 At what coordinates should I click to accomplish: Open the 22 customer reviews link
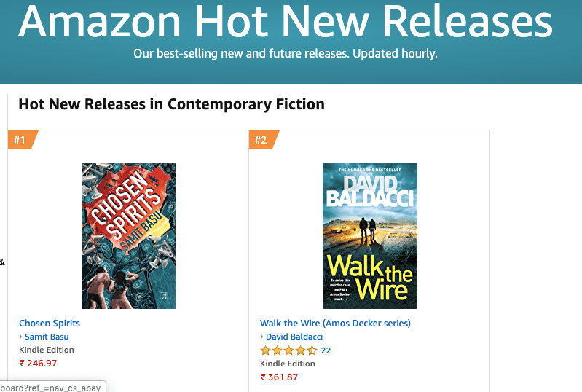[x=326, y=350]
